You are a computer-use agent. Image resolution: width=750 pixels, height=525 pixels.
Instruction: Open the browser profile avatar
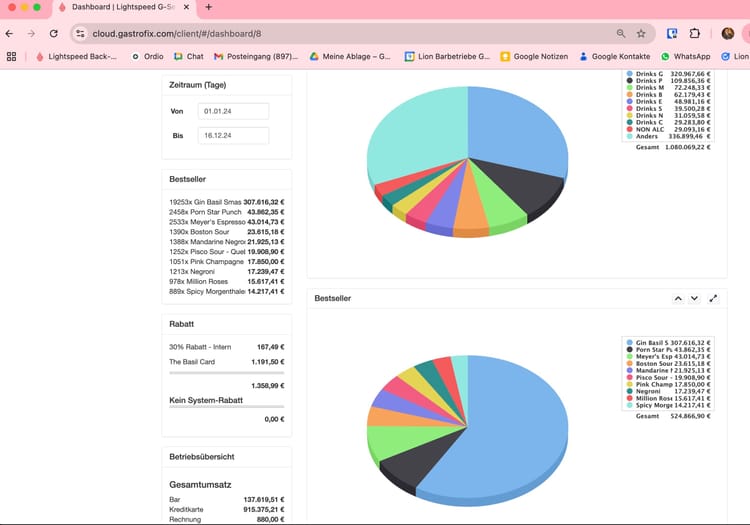point(728,33)
